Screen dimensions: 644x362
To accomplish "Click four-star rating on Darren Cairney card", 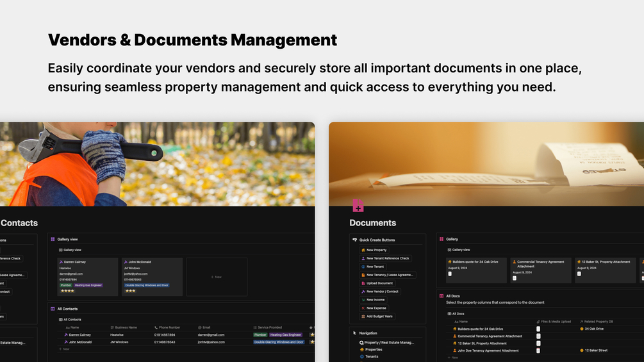I will tap(67, 291).
